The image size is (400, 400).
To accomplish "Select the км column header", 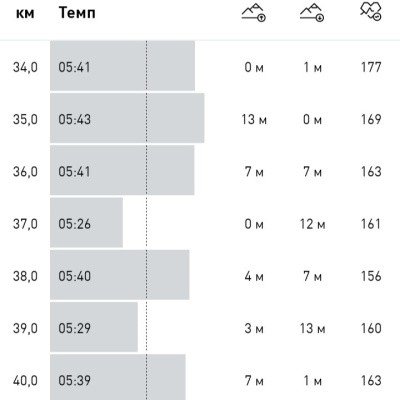I will coord(25,15).
